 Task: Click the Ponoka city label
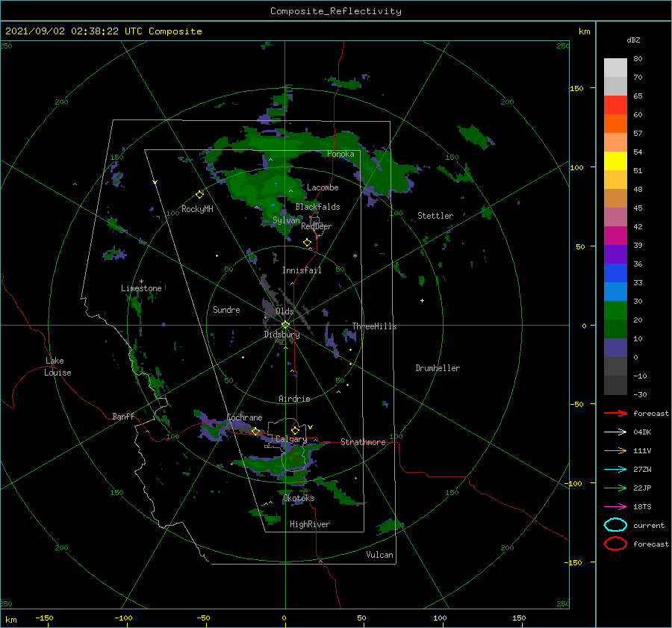340,154
